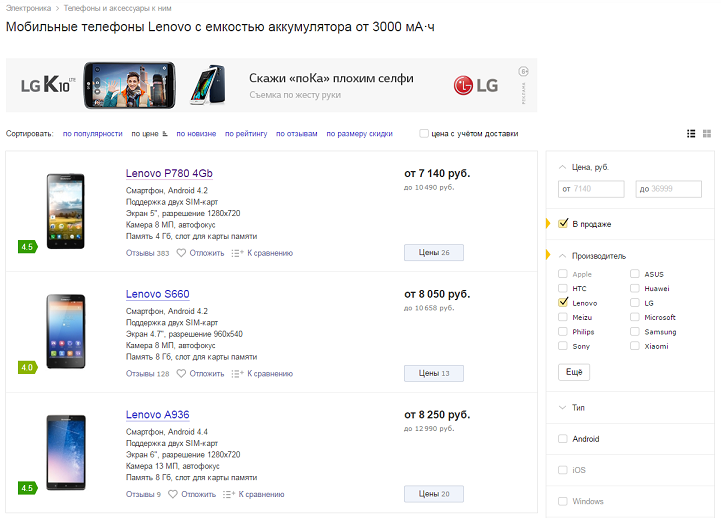This screenshot has height=518, width=721.
Task: Uncheck Lenovo manufacturer checkbox
Action: coord(563,302)
